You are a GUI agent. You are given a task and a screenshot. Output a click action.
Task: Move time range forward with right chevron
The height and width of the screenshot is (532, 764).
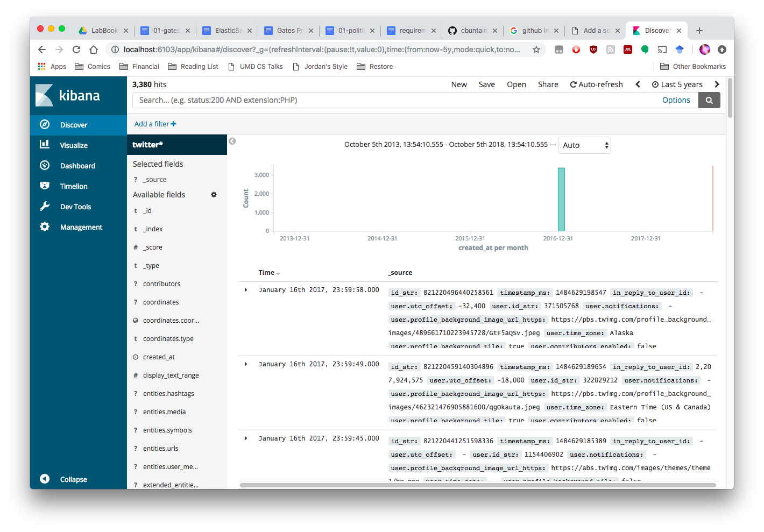(x=717, y=84)
